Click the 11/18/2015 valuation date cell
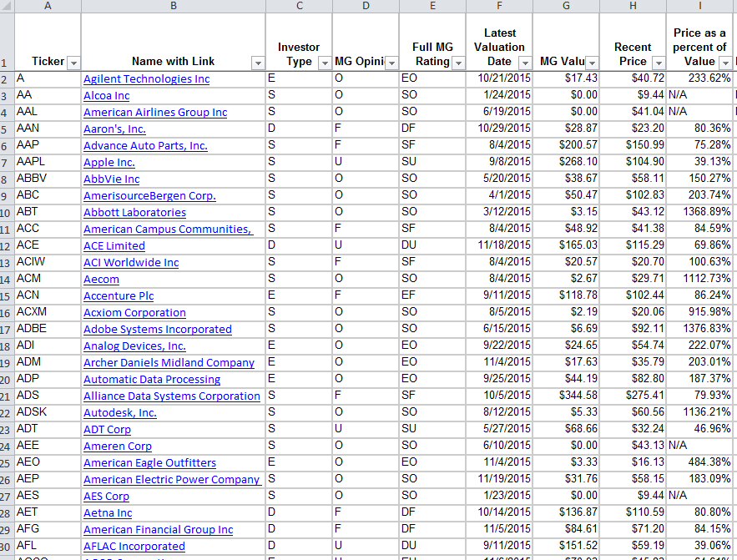Viewport: 737px width, 560px height. tap(500, 245)
